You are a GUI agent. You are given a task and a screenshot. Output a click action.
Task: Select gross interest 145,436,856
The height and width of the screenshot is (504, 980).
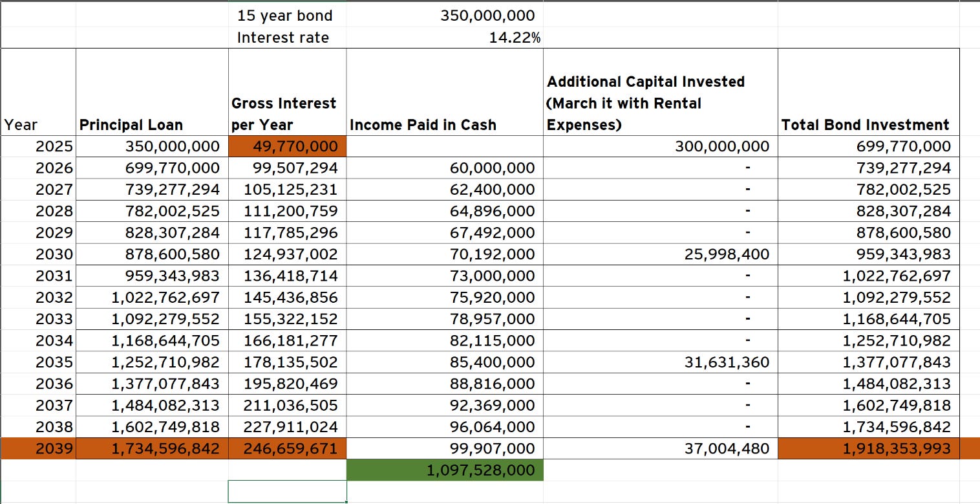287,298
